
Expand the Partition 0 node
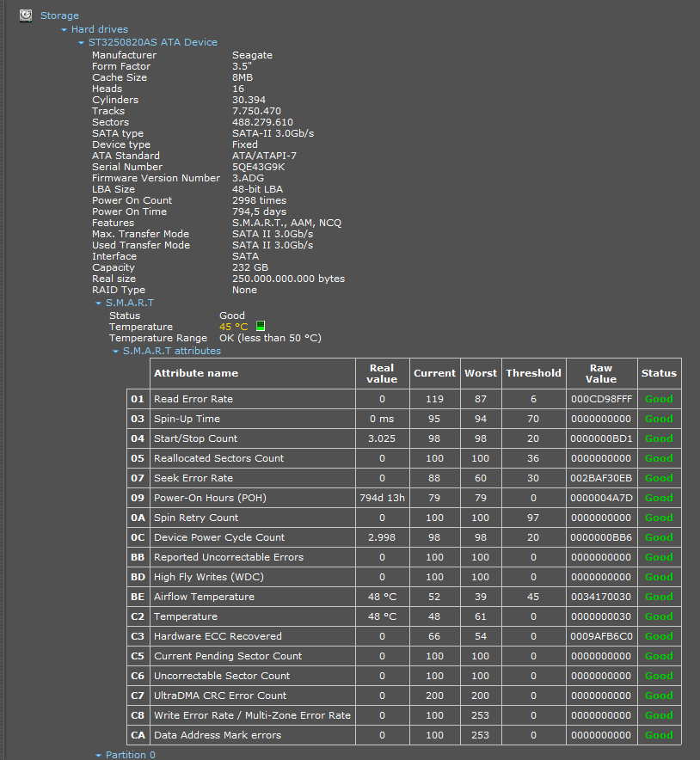click(99, 755)
